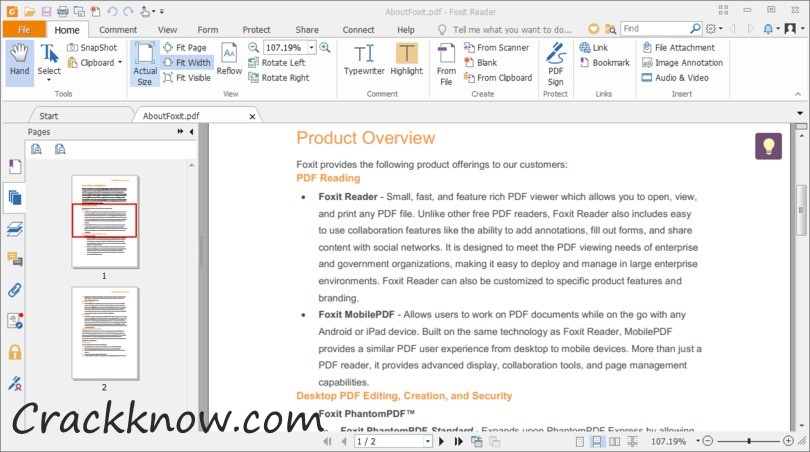Rotate the page right
The width and height of the screenshot is (810, 452).
click(279, 77)
